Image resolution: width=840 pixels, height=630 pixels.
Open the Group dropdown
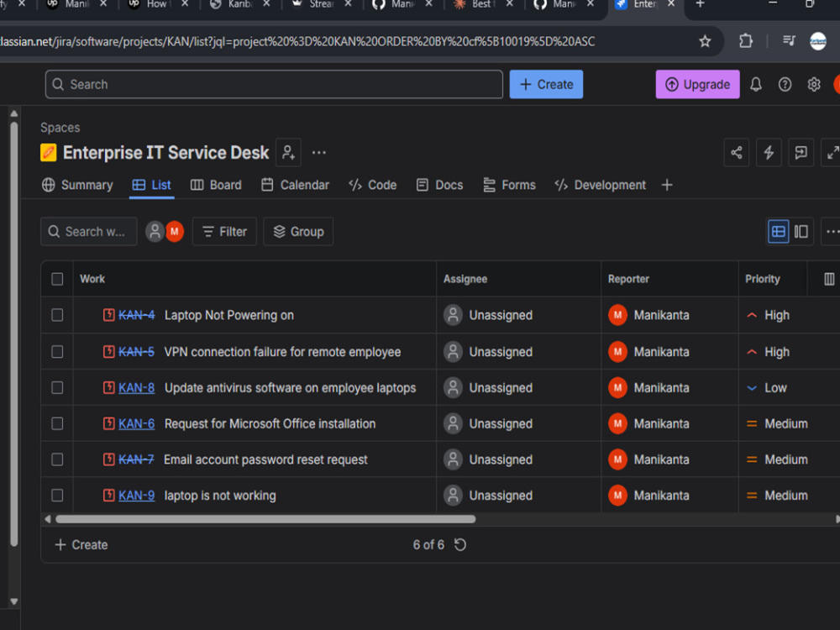tap(298, 232)
